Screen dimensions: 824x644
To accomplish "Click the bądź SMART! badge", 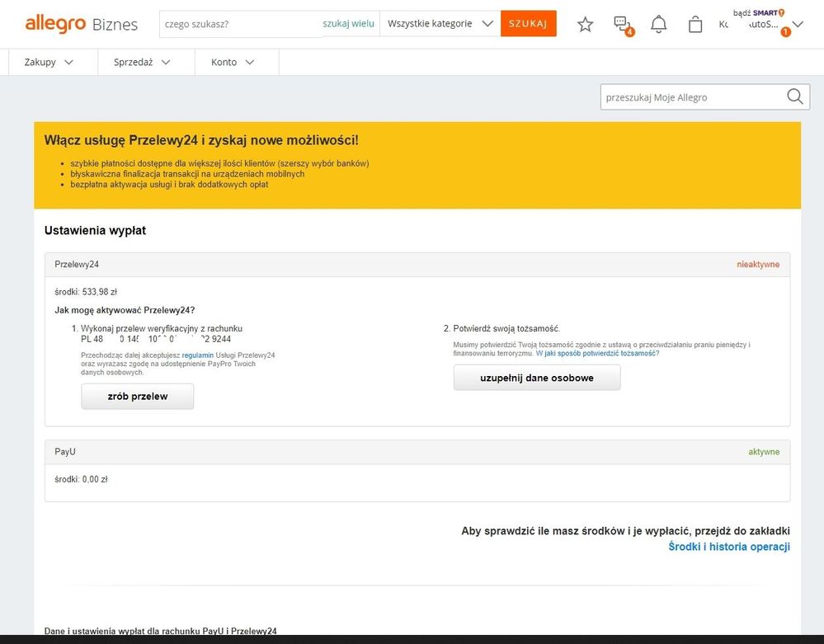I will [x=758, y=12].
